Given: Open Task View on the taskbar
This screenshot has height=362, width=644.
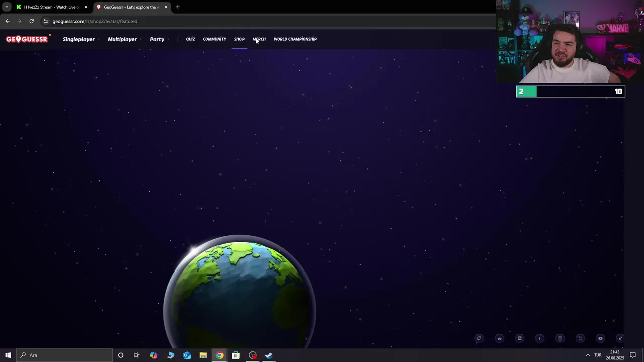Looking at the screenshot, I should click(136, 355).
